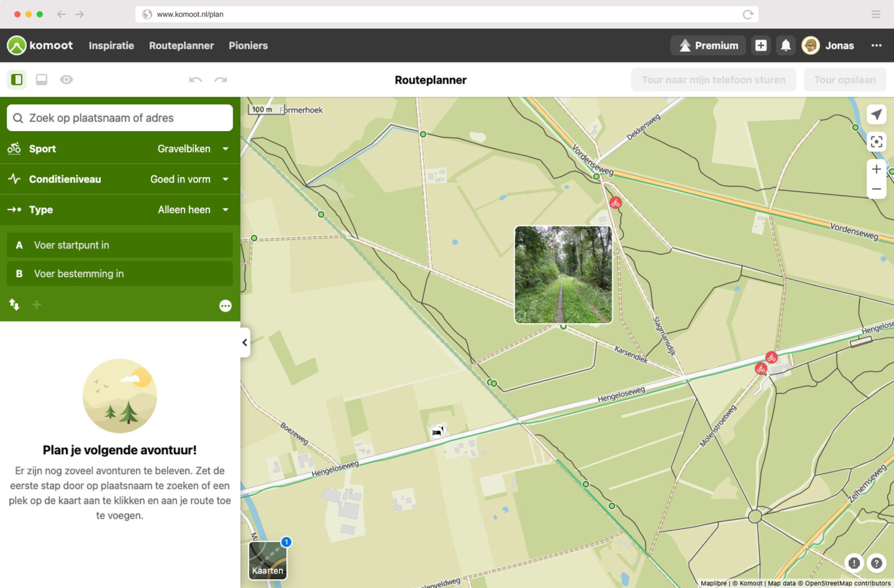Open the help question mark icon

tap(877, 563)
